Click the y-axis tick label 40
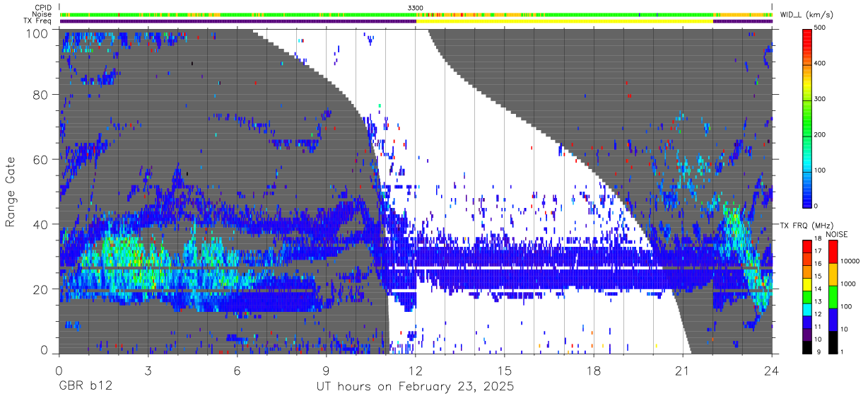 pyautogui.click(x=42, y=224)
